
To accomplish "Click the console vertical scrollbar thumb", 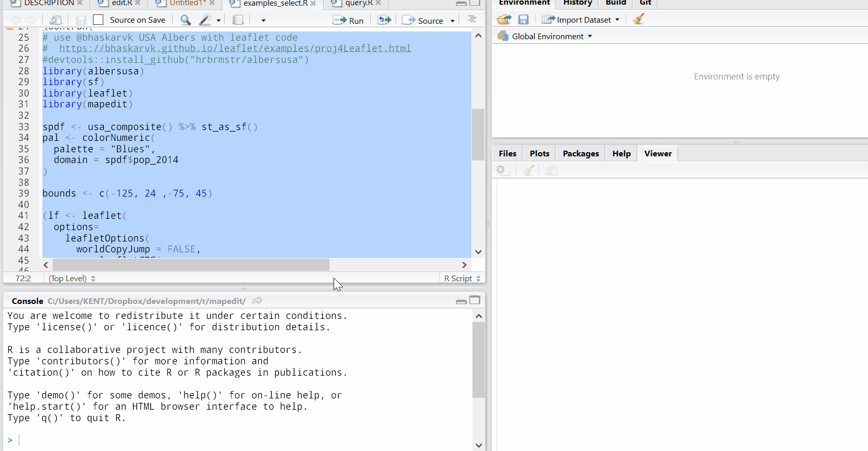I will click(479, 360).
